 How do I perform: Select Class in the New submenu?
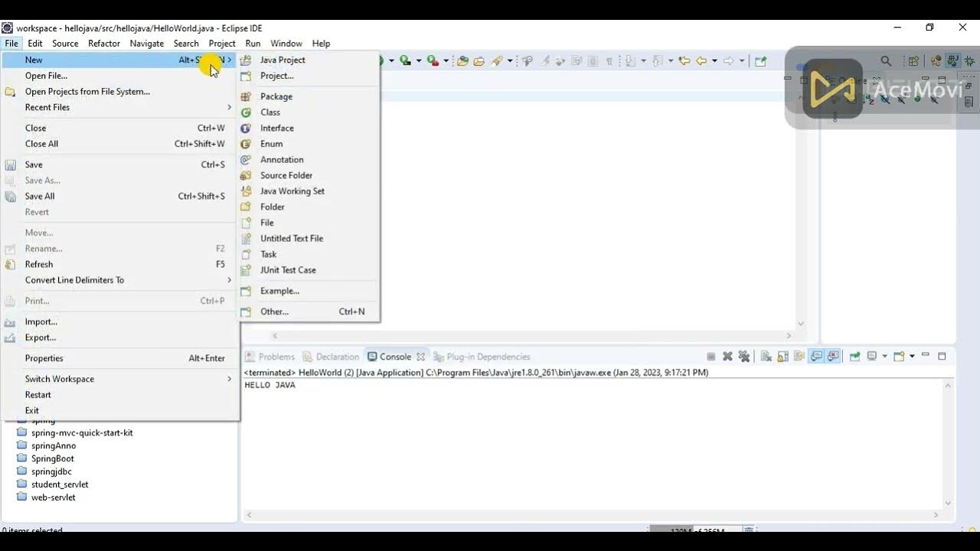(x=309, y=112)
